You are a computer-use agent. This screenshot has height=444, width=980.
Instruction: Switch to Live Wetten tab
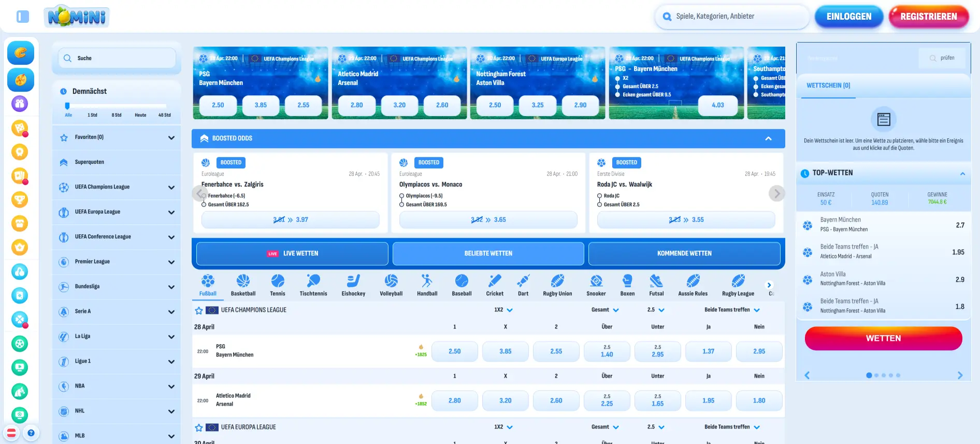click(292, 253)
